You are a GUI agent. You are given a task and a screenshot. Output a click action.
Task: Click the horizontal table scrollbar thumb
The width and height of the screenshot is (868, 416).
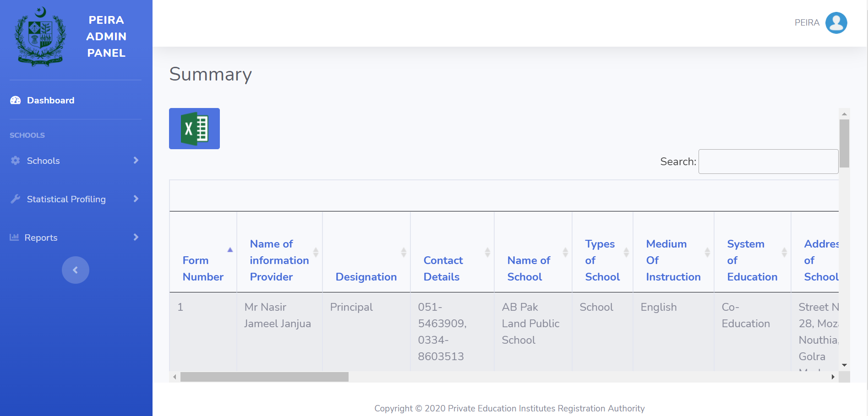(x=264, y=377)
